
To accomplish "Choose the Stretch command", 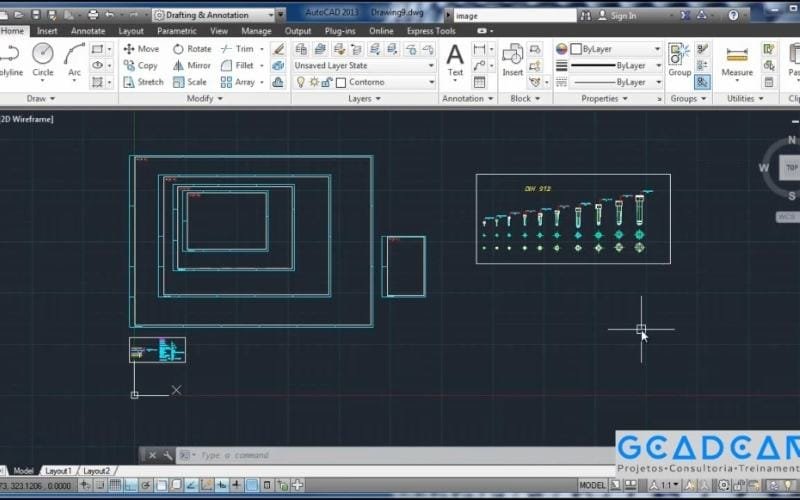I will 143,82.
